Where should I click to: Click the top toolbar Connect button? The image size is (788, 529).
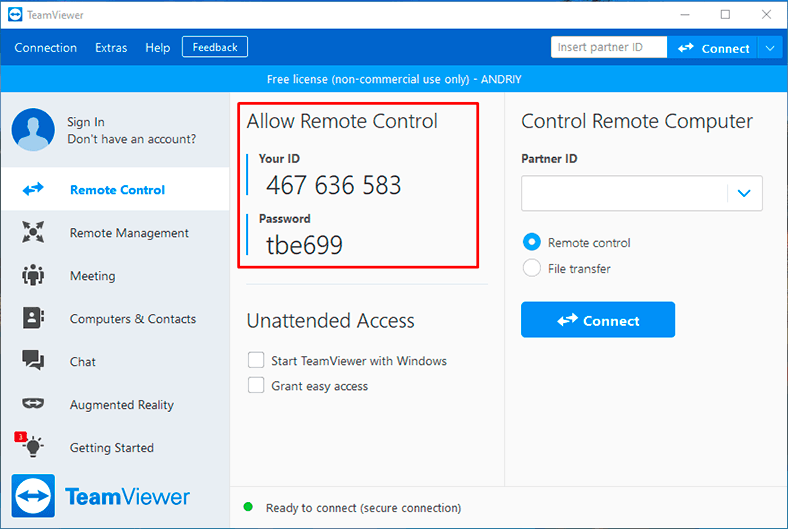(x=713, y=48)
